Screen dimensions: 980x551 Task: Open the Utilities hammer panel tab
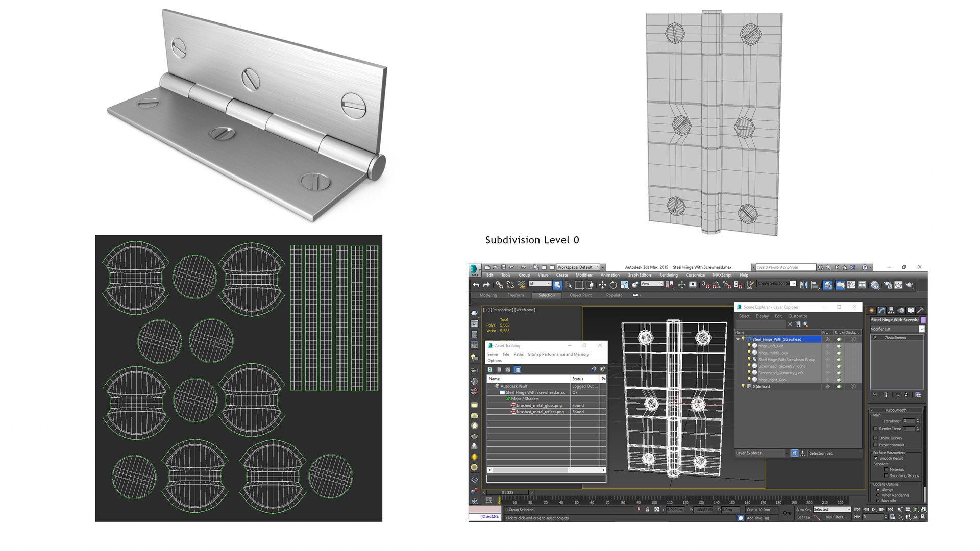click(920, 310)
